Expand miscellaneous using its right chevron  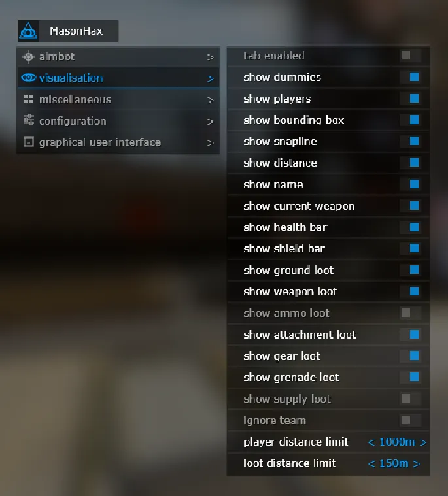210,100
